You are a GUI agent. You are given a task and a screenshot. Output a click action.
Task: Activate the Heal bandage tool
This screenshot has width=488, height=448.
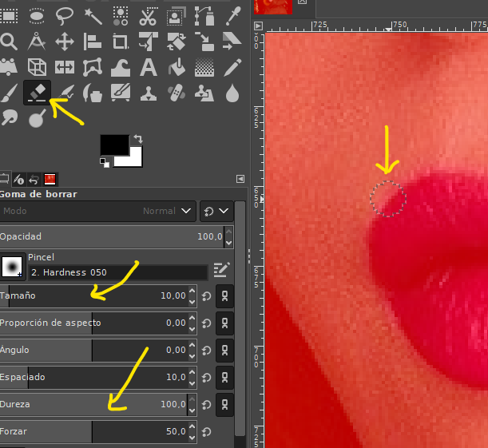click(x=177, y=93)
